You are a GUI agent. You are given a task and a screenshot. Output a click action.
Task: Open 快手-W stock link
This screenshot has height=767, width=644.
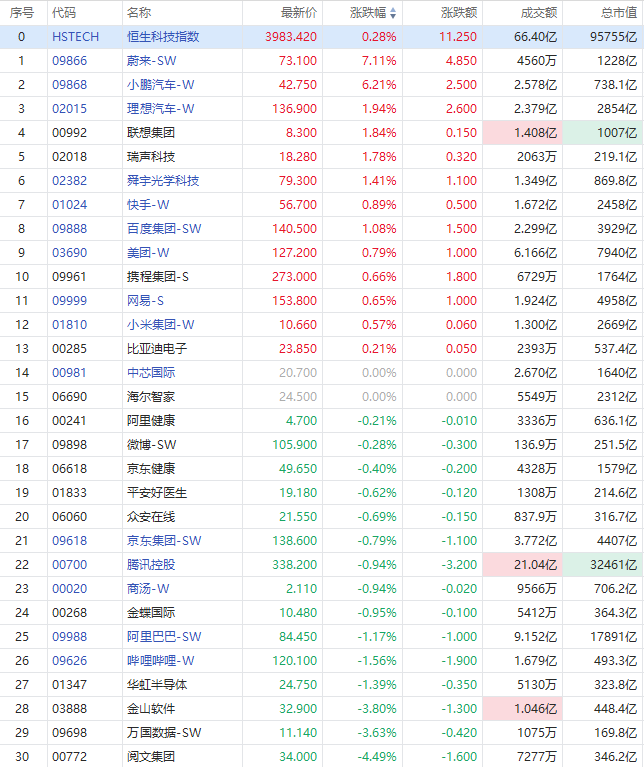pyautogui.click(x=148, y=204)
